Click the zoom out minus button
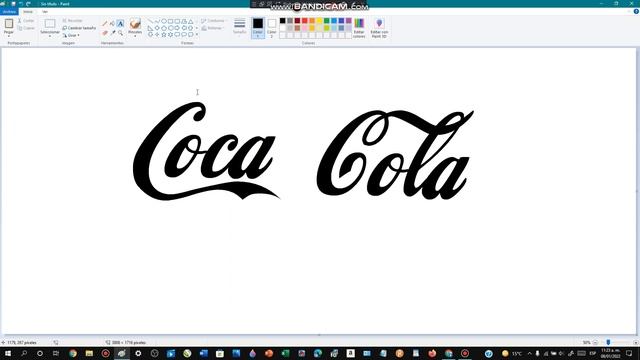 point(595,342)
